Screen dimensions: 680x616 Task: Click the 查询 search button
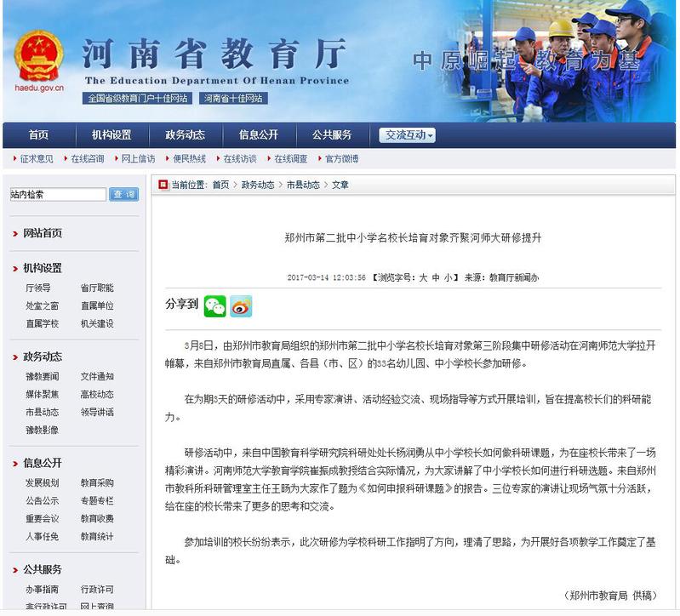pos(123,195)
